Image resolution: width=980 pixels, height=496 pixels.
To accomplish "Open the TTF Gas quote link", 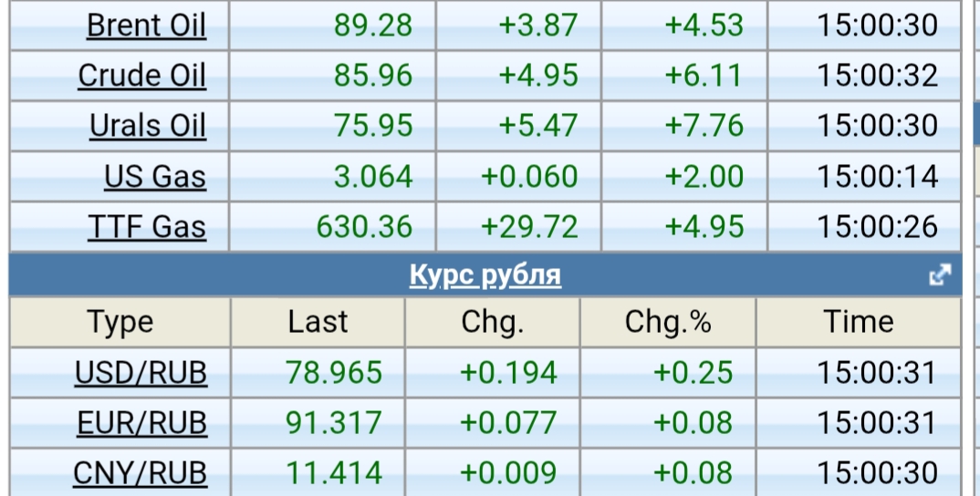I will [147, 226].
